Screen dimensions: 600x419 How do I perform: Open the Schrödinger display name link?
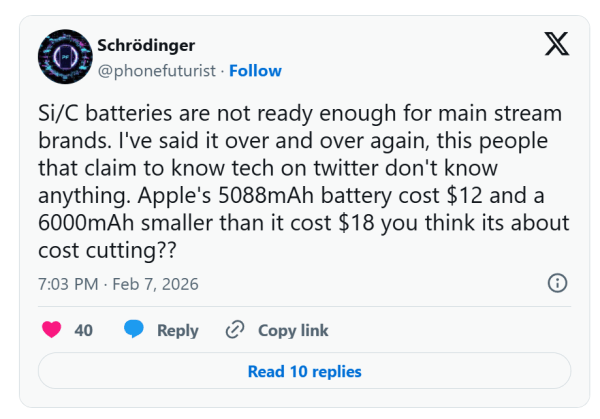point(146,45)
